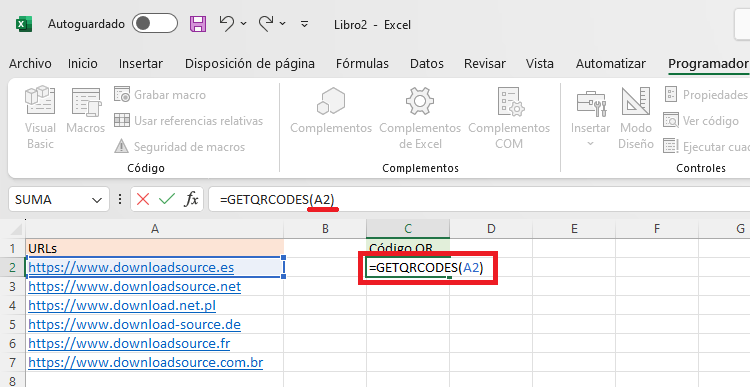Select row 2 header
This screenshot has height=387, width=750.
(12, 267)
